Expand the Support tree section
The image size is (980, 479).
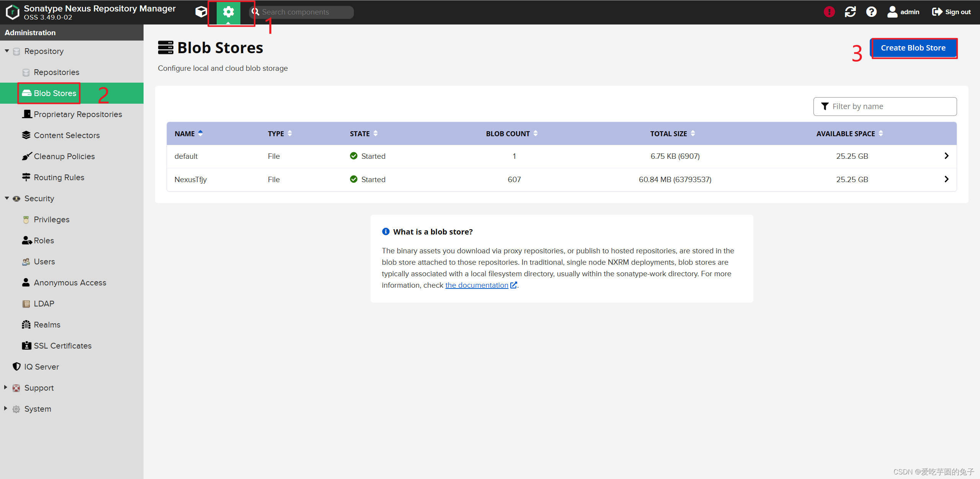click(x=6, y=387)
